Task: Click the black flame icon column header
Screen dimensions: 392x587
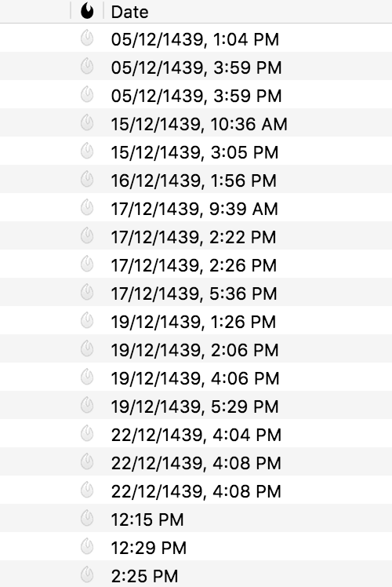Action: point(87,11)
